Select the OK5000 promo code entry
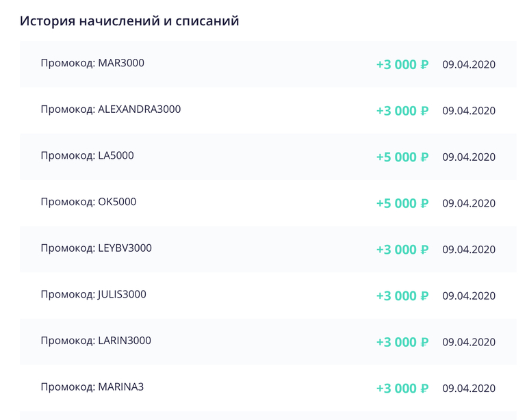The height and width of the screenshot is (420, 527). pos(88,202)
